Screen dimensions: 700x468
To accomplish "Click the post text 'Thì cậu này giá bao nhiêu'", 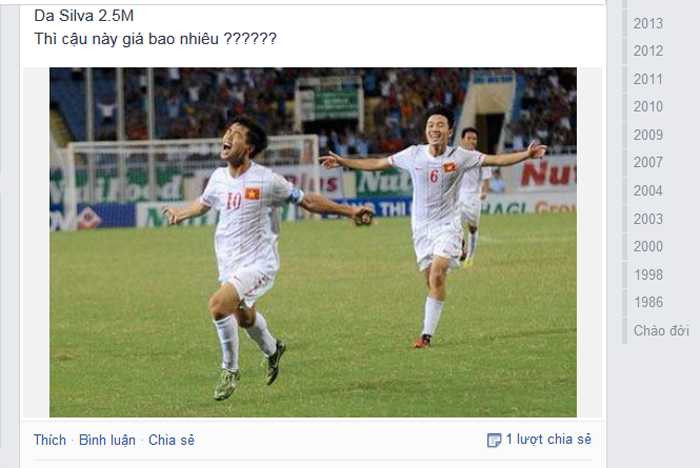I will point(127,39).
